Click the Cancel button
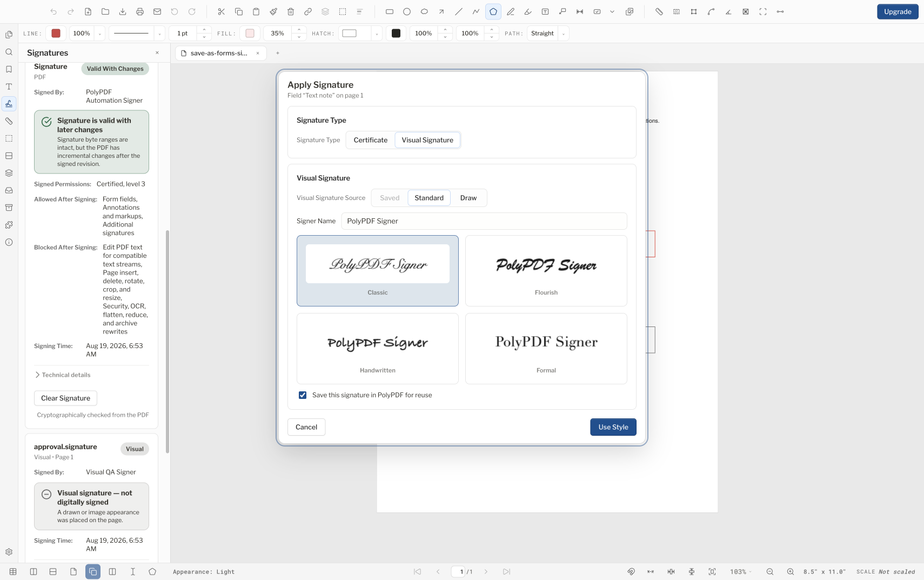The width and height of the screenshot is (924, 580). coord(306,427)
